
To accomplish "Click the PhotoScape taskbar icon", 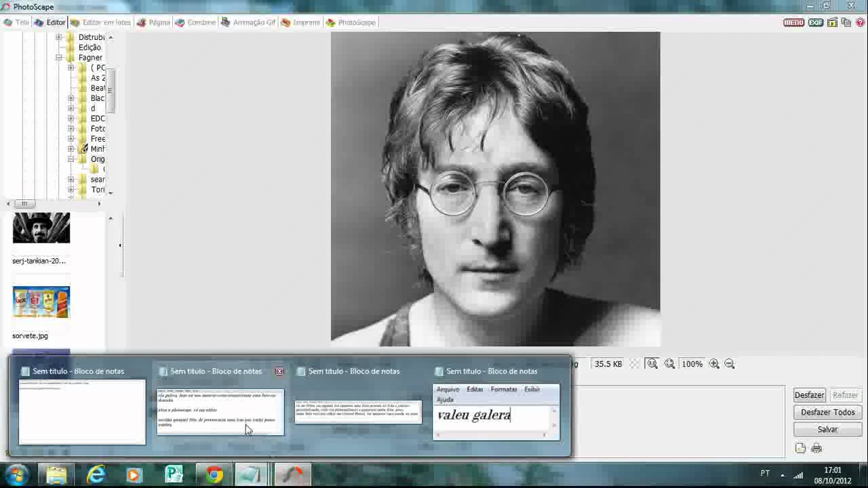I will (x=292, y=475).
